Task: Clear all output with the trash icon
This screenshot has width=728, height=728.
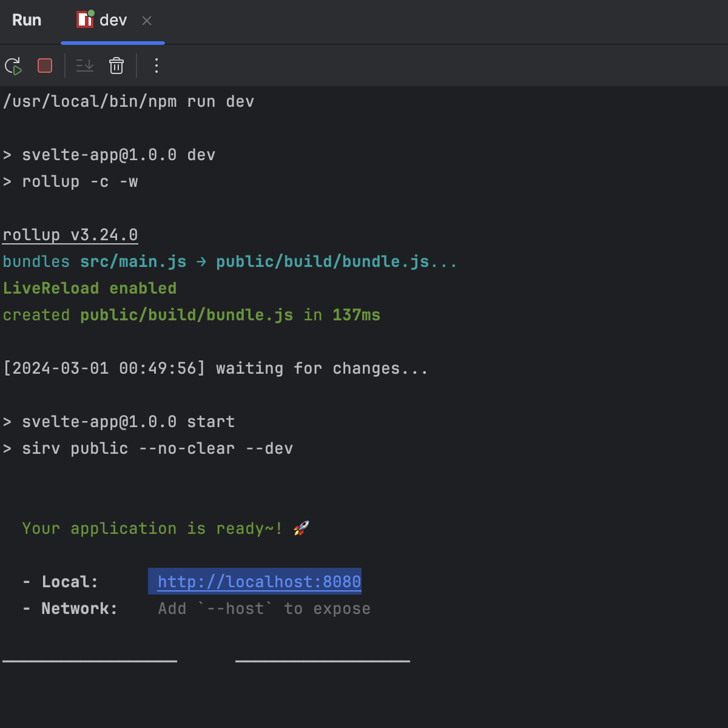Action: pos(116,66)
